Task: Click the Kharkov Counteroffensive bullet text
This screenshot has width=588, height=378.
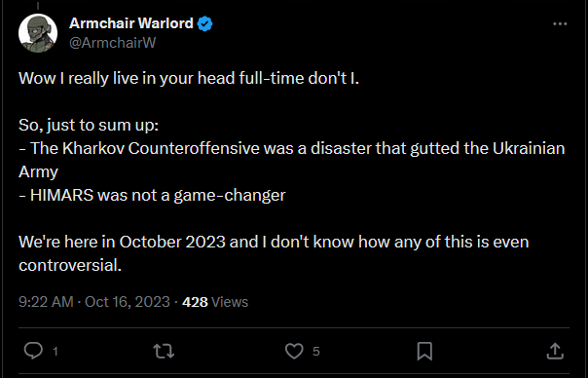Action: (x=292, y=160)
